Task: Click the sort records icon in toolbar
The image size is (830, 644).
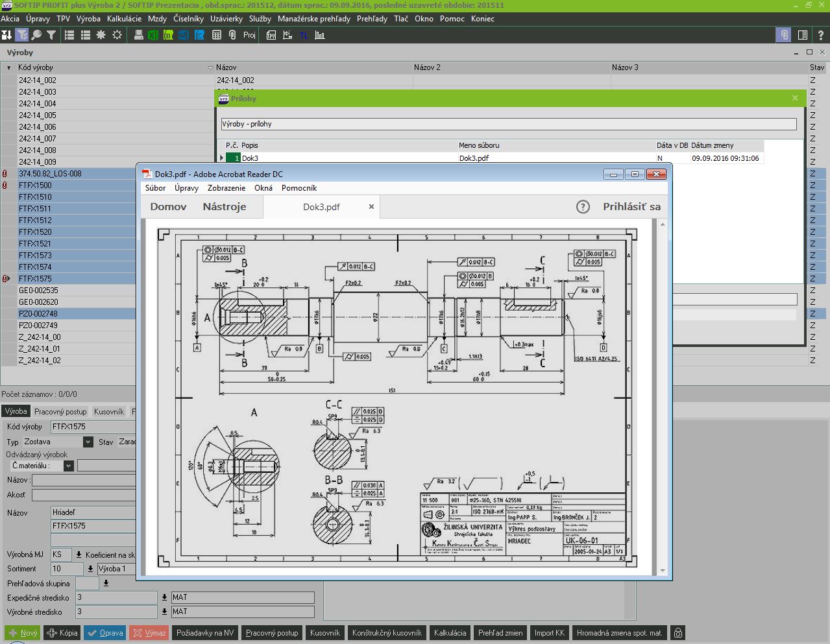Action: (6, 35)
